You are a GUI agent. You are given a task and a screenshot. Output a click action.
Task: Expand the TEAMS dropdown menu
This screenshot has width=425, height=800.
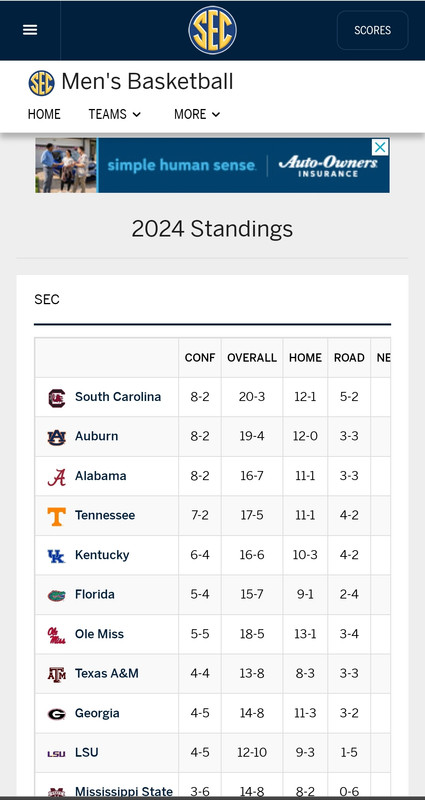(x=115, y=114)
